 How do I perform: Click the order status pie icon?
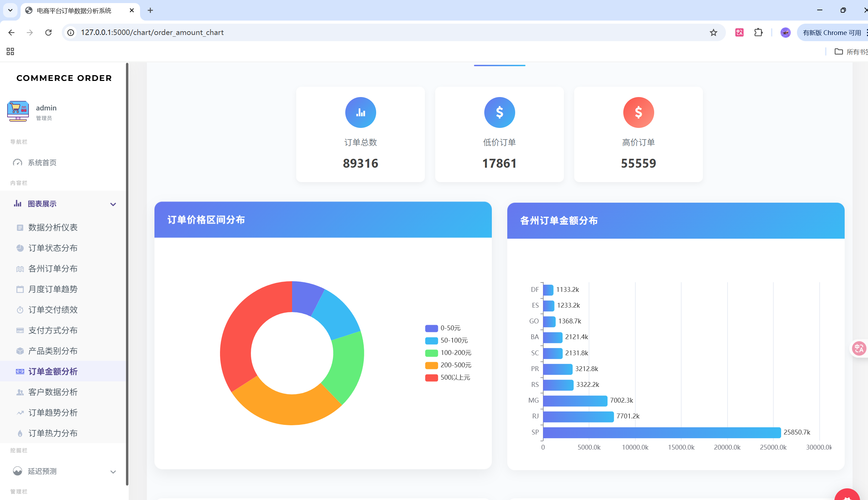point(20,248)
